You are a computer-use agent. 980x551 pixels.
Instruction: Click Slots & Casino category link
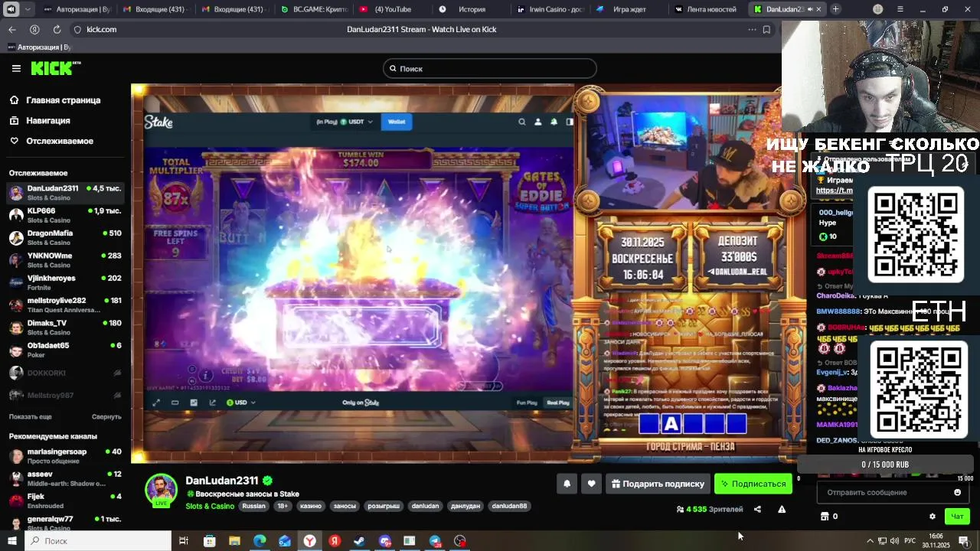[210, 506]
